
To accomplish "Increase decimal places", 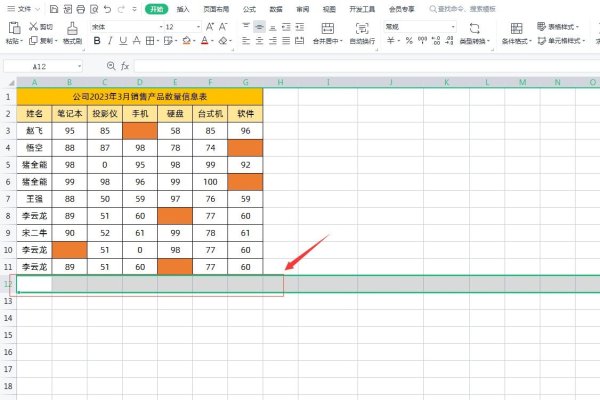I will (436, 41).
